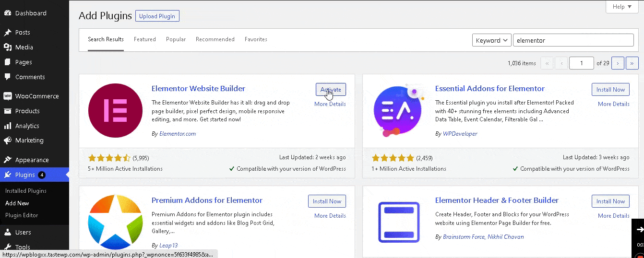This screenshot has height=258, width=644.
Task: Open the WooCommerce menu item
Action: [x=35, y=96]
